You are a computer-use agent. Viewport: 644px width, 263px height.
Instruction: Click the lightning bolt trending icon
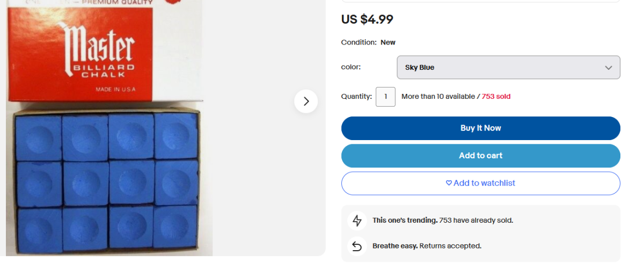click(357, 221)
